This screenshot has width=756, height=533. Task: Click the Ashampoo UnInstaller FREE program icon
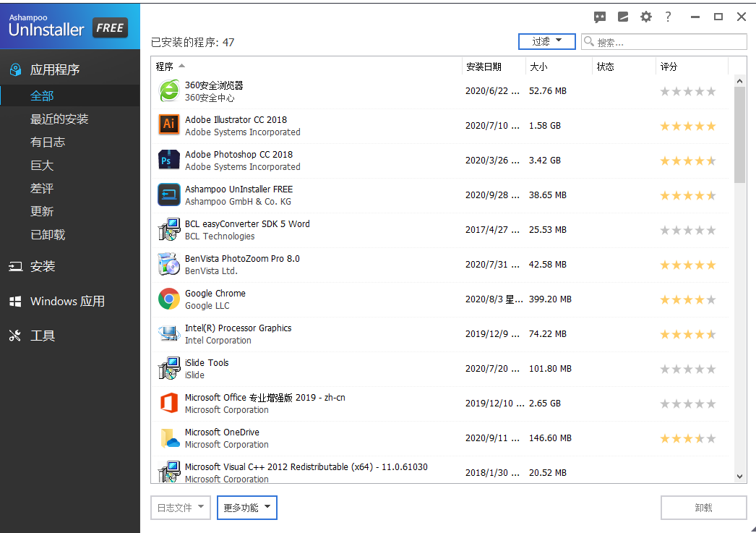pyautogui.click(x=169, y=195)
